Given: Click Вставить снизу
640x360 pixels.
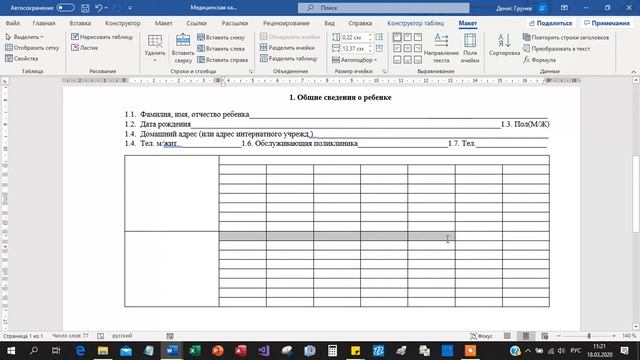Looking at the screenshot, I should (221, 37).
